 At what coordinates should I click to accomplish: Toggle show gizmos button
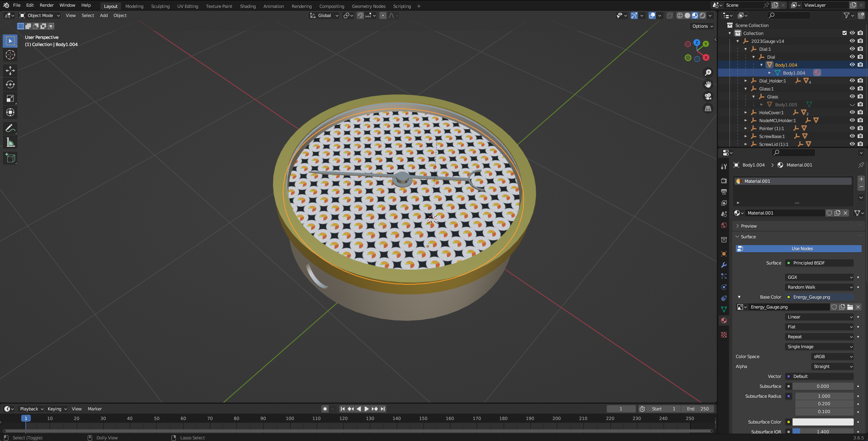coord(634,15)
